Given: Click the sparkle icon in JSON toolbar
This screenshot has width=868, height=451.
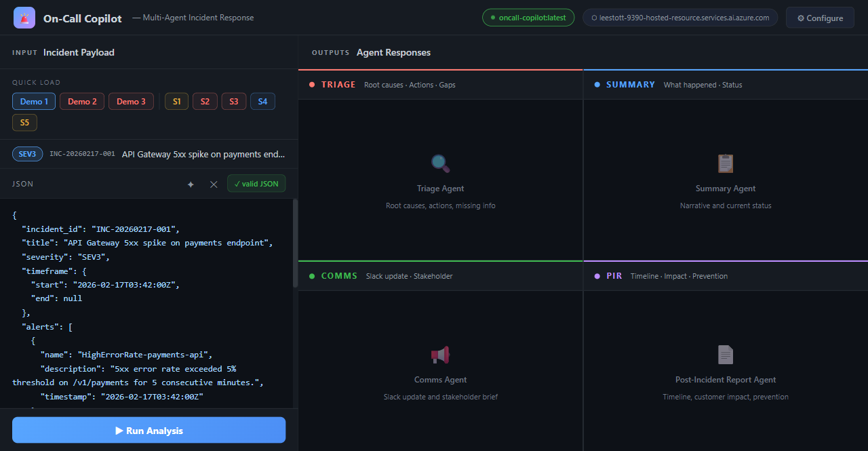Looking at the screenshot, I should (191, 184).
